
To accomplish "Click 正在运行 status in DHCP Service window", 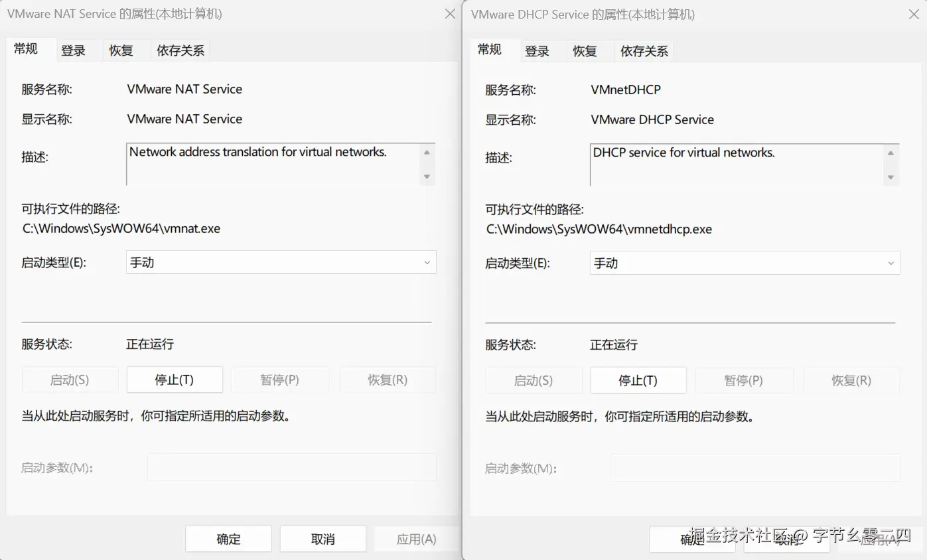I will point(614,344).
